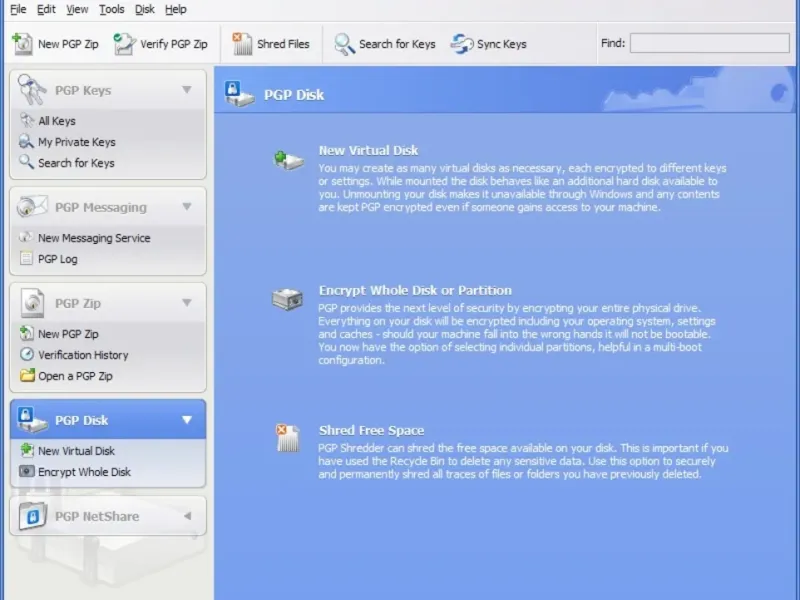Click the main pane Shred Free Space icon
The image size is (800, 600).
[287, 438]
